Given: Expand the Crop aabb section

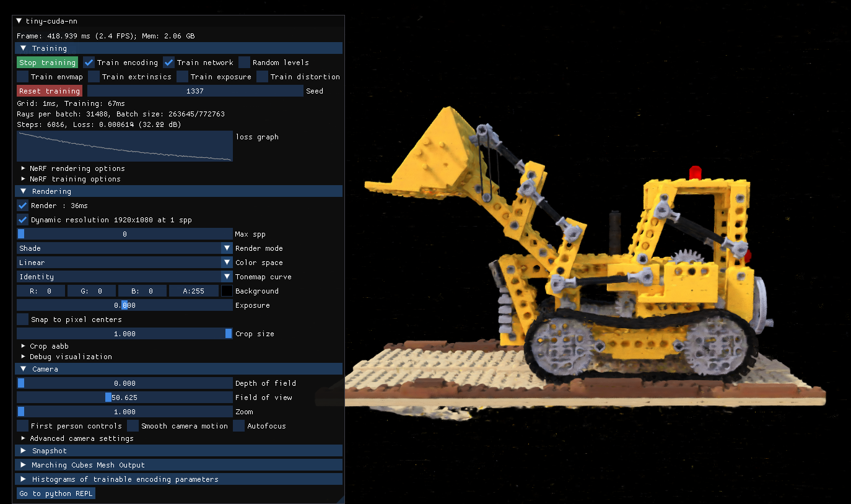Looking at the screenshot, I should pyautogui.click(x=45, y=346).
